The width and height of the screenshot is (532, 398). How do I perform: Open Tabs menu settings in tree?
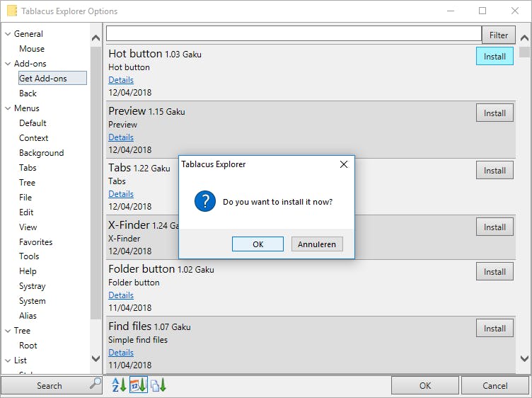pyautogui.click(x=28, y=168)
